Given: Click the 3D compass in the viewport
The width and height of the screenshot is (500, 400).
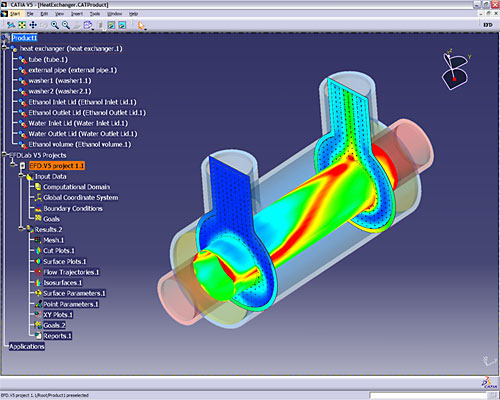Looking at the screenshot, I should click(x=455, y=69).
